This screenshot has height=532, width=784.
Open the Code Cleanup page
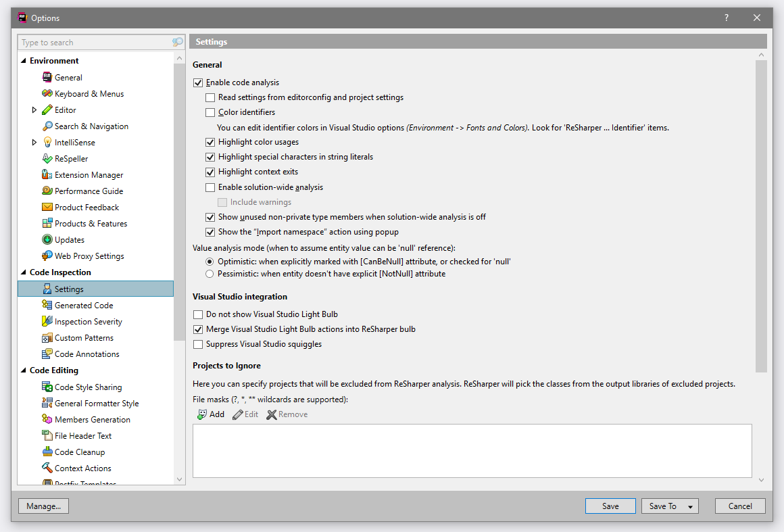tap(80, 452)
